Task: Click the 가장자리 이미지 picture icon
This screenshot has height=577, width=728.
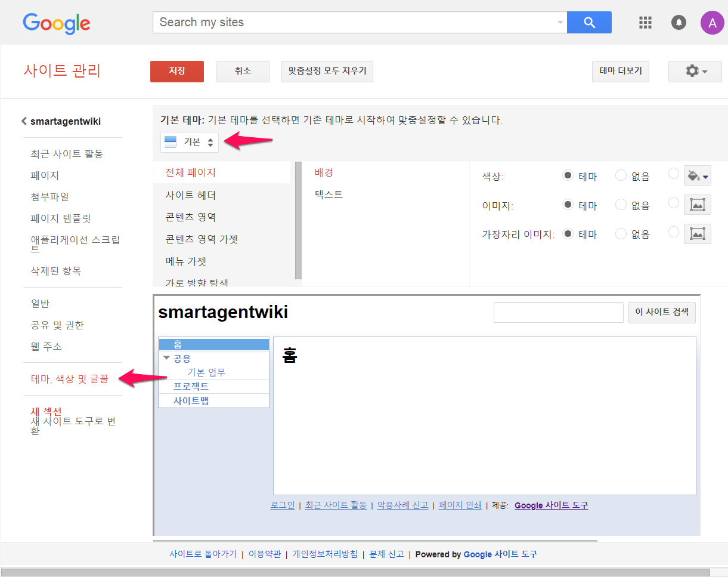Action: point(697,234)
